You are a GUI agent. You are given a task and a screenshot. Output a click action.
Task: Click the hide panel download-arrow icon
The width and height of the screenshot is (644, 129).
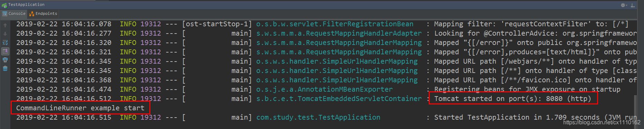633,5
